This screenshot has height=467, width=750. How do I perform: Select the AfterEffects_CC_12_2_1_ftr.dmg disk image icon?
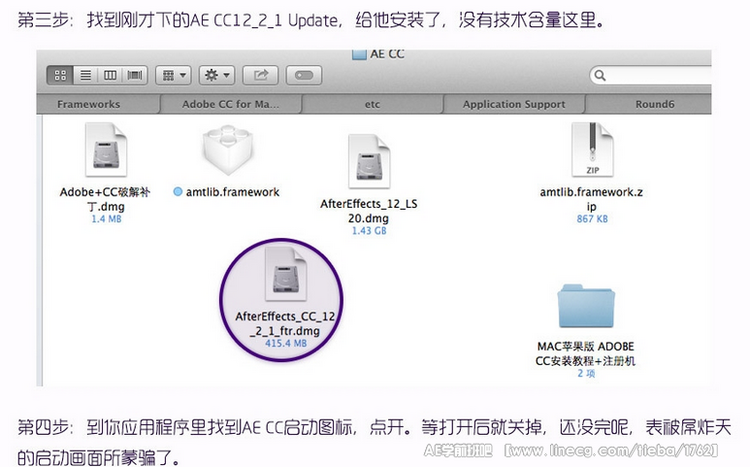(x=286, y=274)
